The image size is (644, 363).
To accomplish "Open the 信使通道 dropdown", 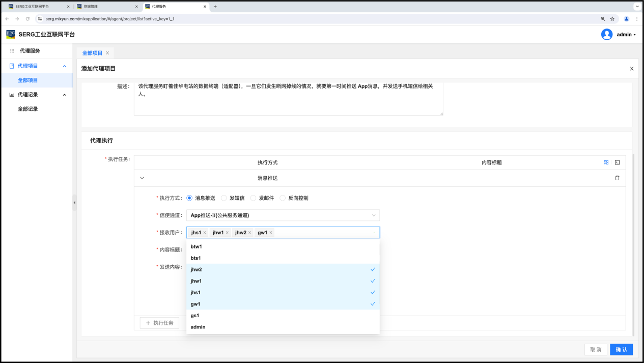I will [x=283, y=215].
